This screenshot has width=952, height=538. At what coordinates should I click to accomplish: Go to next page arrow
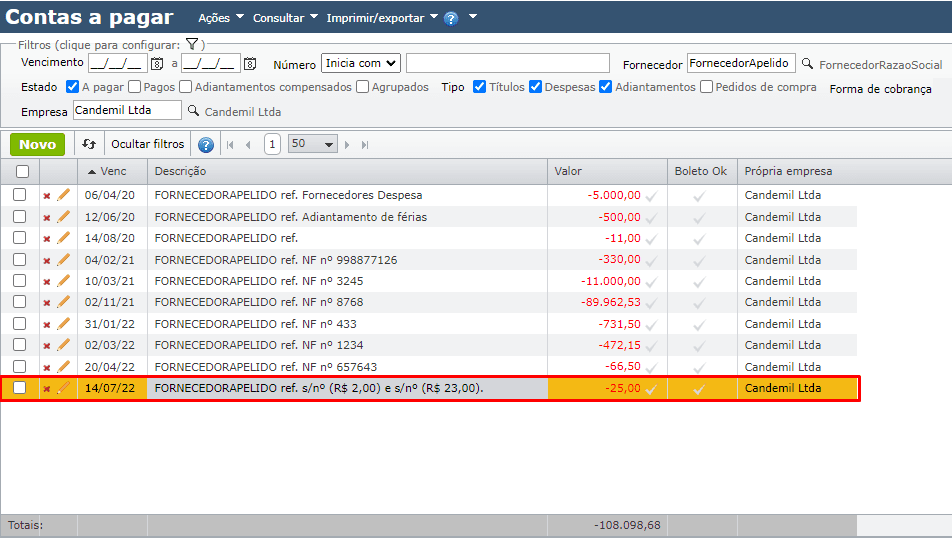pos(347,145)
